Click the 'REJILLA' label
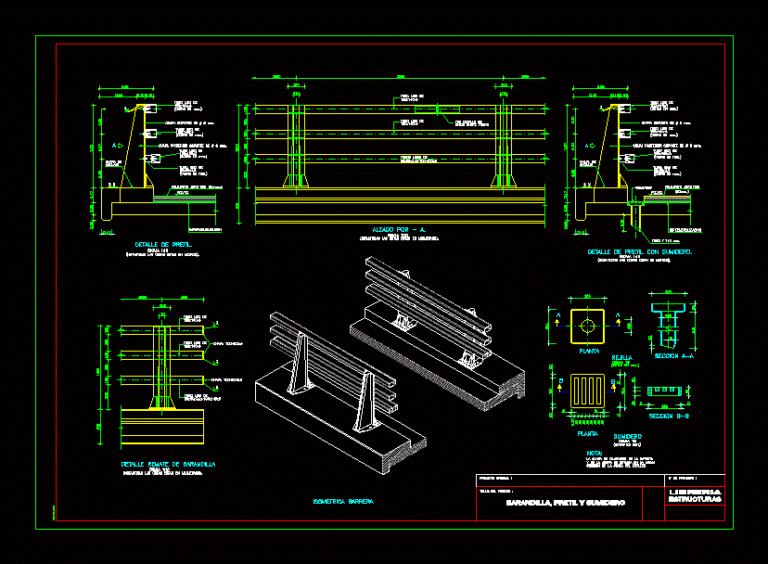 coord(622,358)
